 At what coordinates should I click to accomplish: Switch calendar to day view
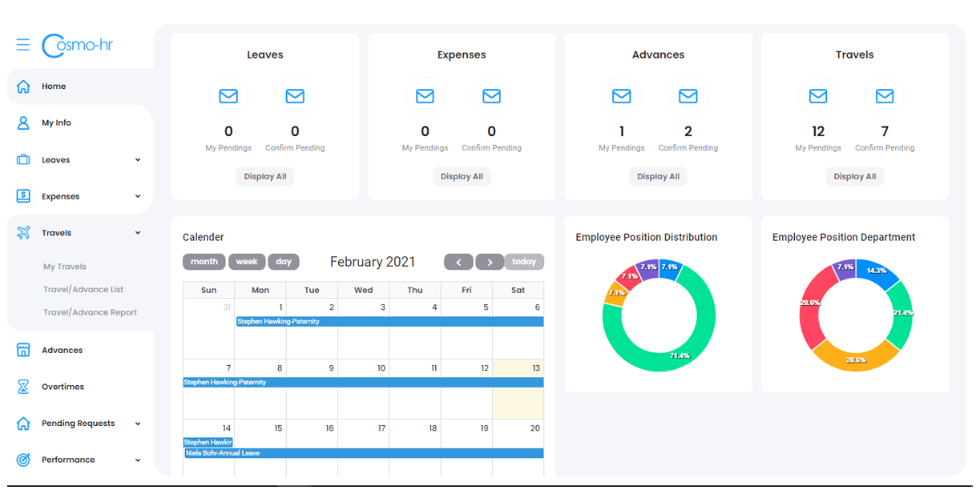284,262
